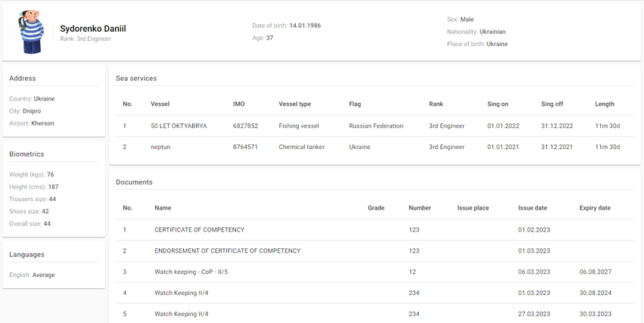Click the Issue place column header
This screenshot has width=644, height=323.
tap(473, 208)
